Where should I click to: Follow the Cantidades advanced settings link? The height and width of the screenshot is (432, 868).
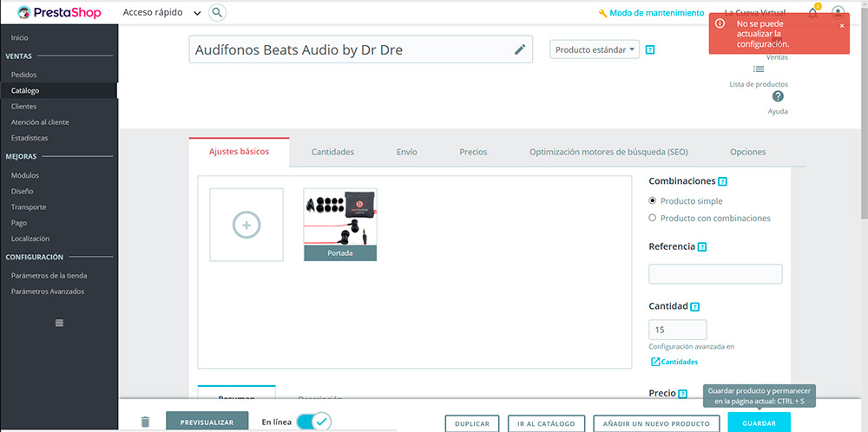click(680, 362)
